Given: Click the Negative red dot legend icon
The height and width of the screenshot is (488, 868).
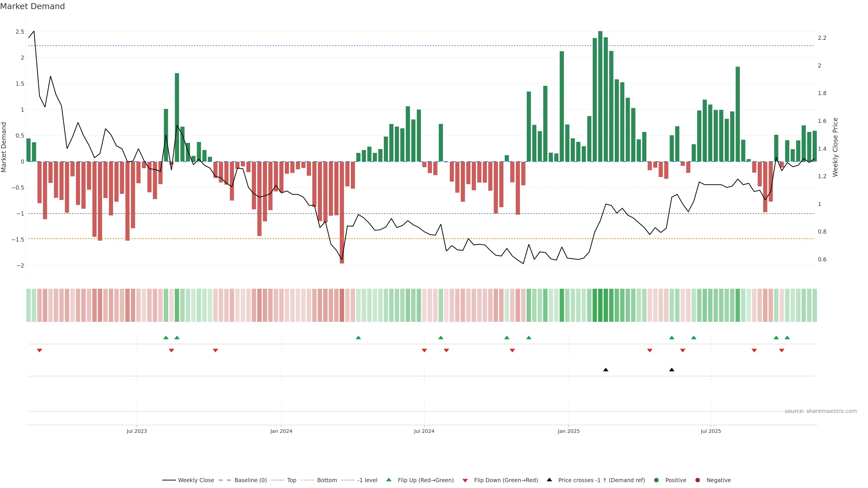Looking at the screenshot, I should (698, 480).
